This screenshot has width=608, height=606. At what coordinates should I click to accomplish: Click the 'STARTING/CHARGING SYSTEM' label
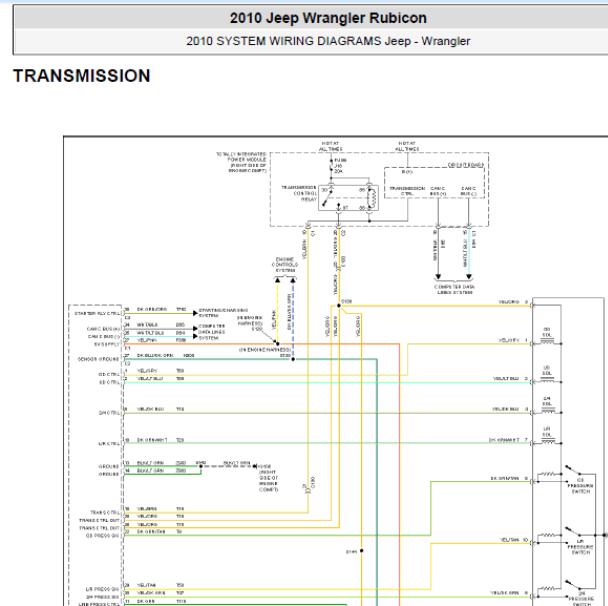pyautogui.click(x=223, y=313)
